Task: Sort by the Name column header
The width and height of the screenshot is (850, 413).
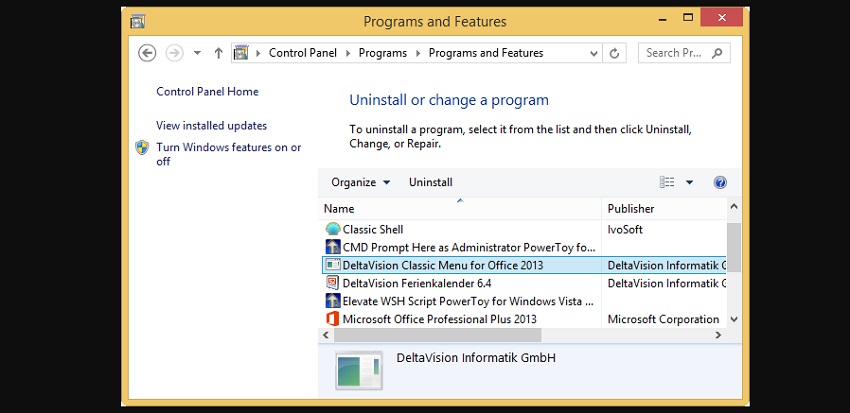Action: tap(460, 209)
